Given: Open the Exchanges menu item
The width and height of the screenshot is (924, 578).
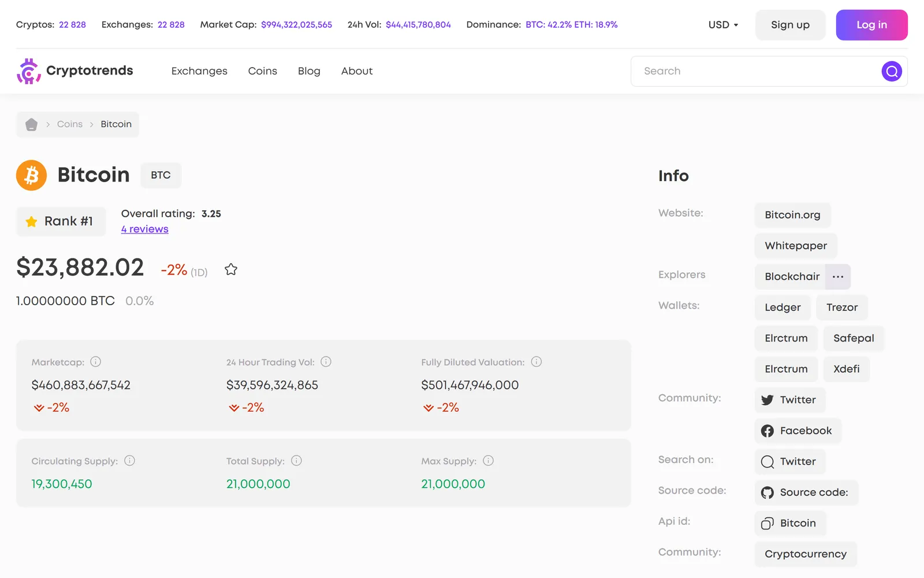Looking at the screenshot, I should (199, 71).
